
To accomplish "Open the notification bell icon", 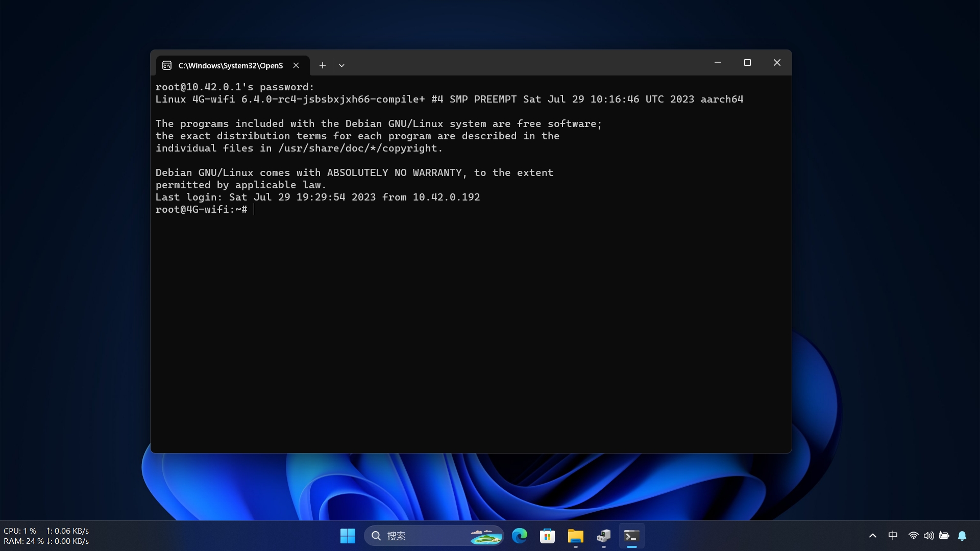I will [962, 536].
